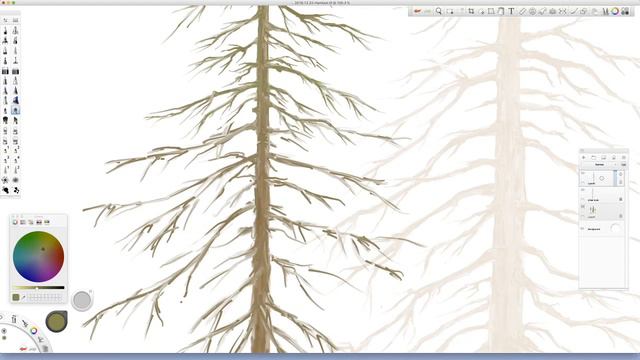Switch to the fourth color editor tab
640x360 pixels.
tap(39, 222)
